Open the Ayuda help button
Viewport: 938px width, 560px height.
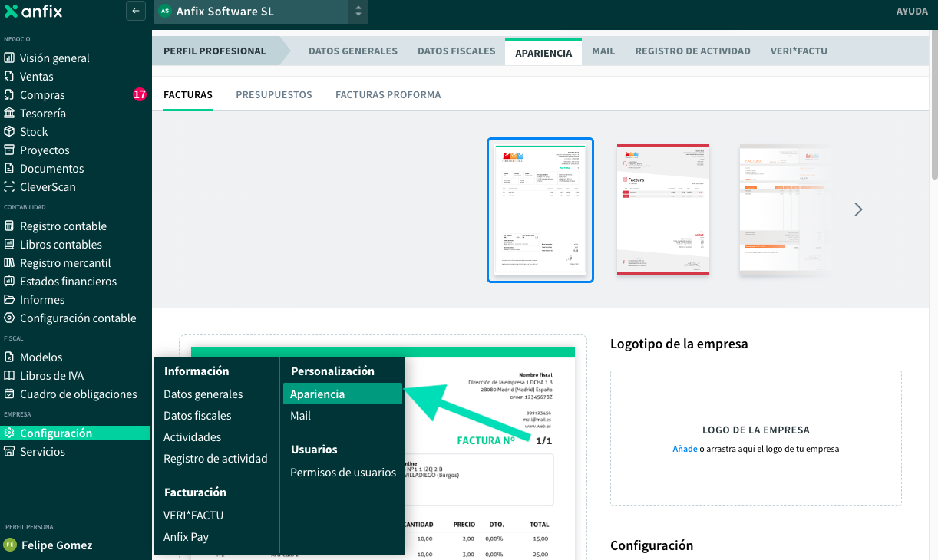tap(912, 12)
